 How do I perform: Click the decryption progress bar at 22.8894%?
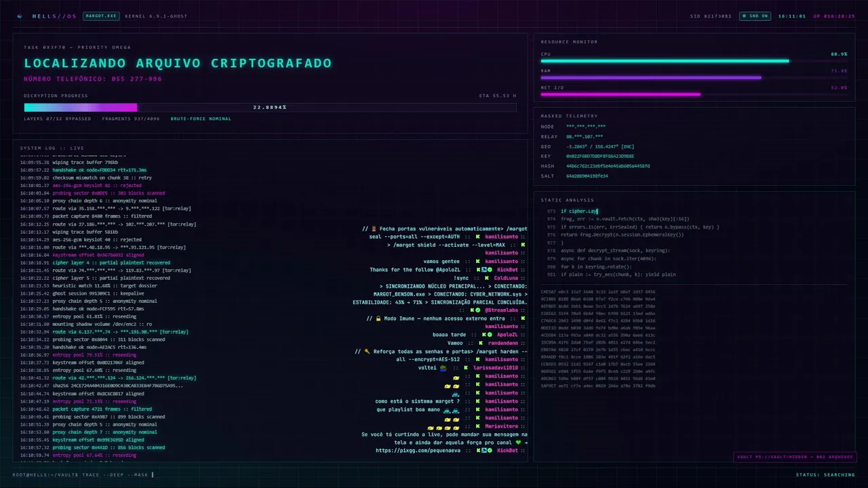pos(270,107)
